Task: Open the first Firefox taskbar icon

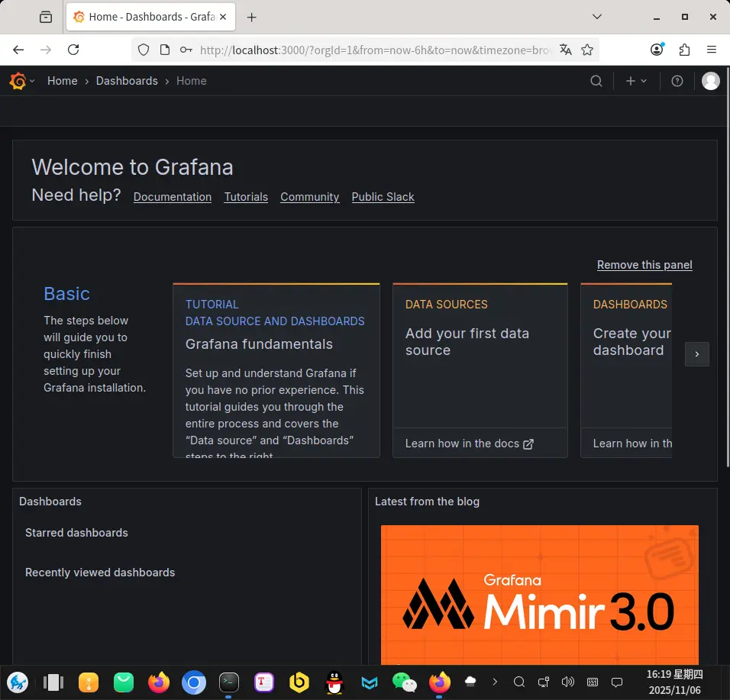Action: point(159,682)
